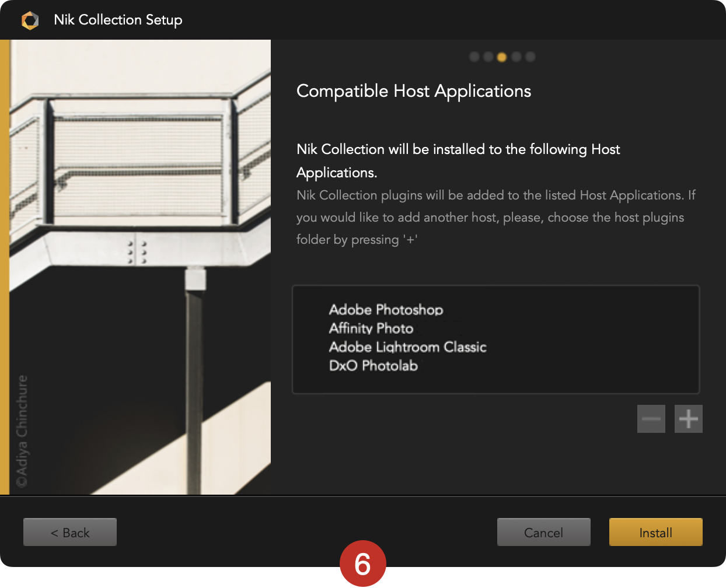Image resolution: width=726 pixels, height=588 pixels.
Task: Click the Nik Collection logo in title bar
Action: coord(30,20)
